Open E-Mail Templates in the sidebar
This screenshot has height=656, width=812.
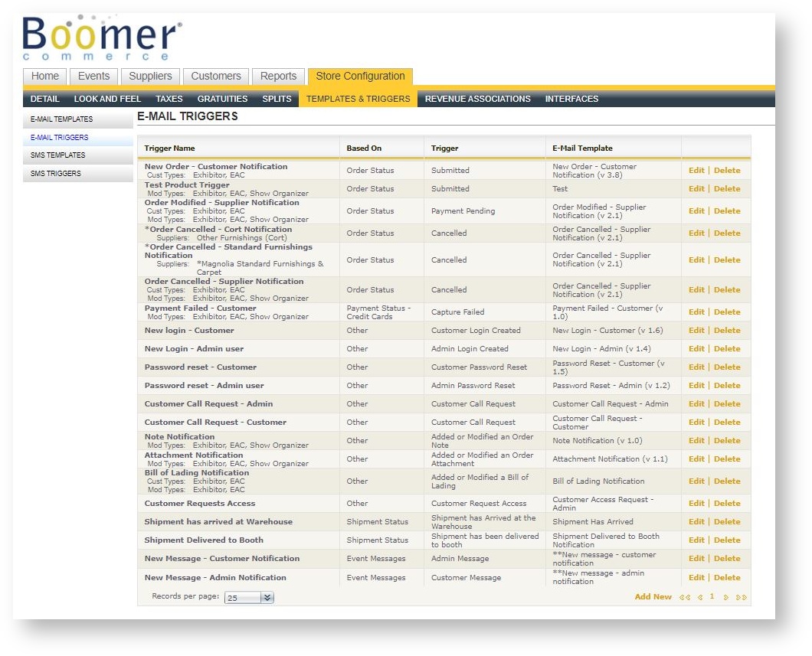point(62,119)
